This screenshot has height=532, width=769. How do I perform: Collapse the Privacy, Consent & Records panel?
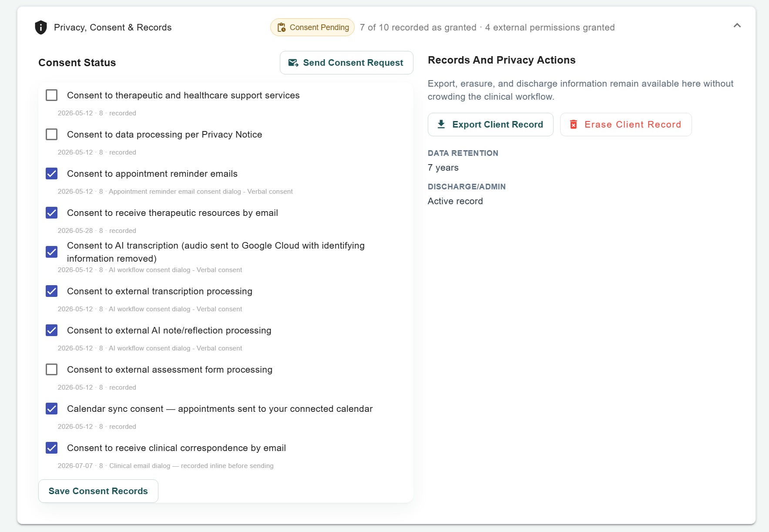tap(737, 25)
